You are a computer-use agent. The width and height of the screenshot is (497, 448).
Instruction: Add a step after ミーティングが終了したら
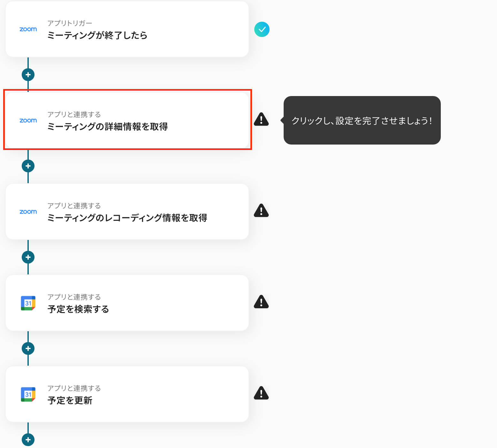[x=28, y=75]
